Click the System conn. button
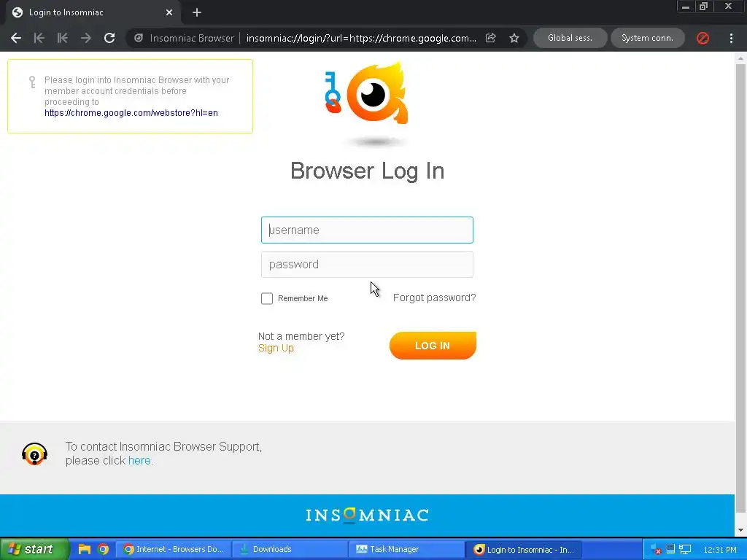Viewport: 747px width, 560px height. coord(648,38)
